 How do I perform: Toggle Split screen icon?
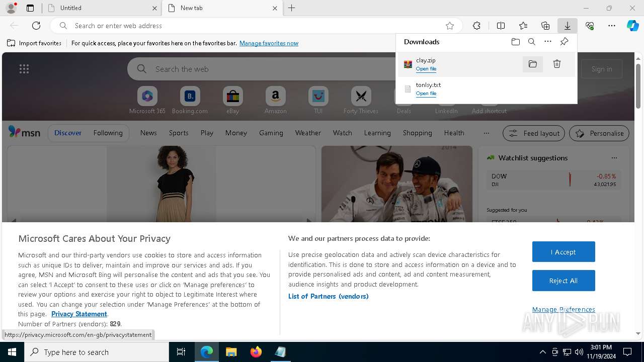[x=501, y=26]
